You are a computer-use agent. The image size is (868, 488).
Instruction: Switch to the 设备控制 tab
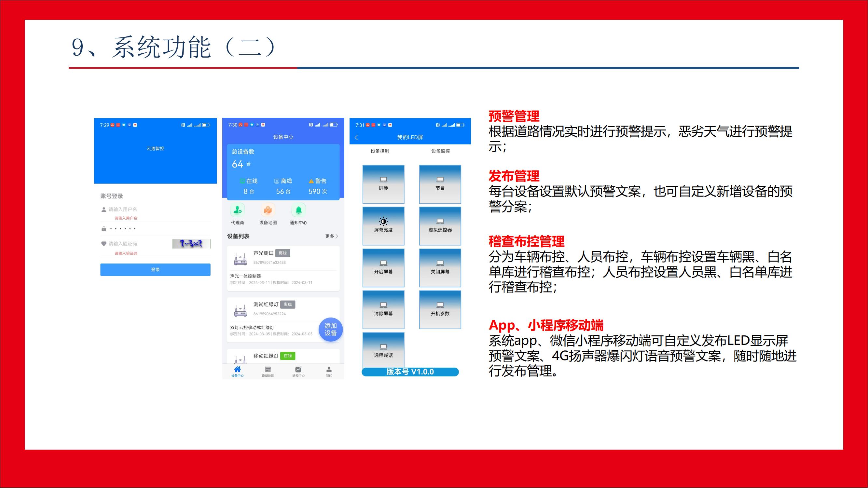pyautogui.click(x=380, y=151)
